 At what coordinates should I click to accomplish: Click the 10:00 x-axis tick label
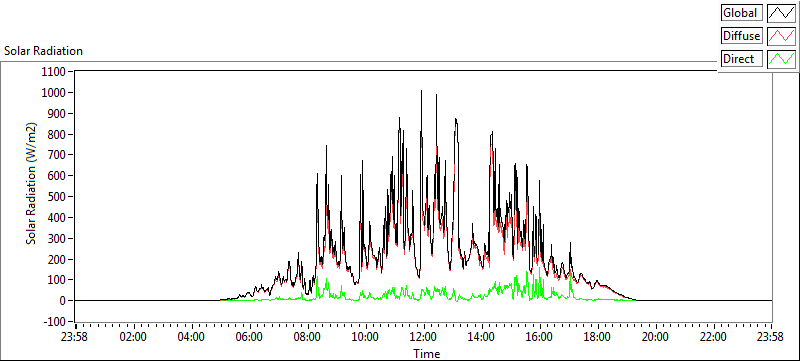pos(365,337)
